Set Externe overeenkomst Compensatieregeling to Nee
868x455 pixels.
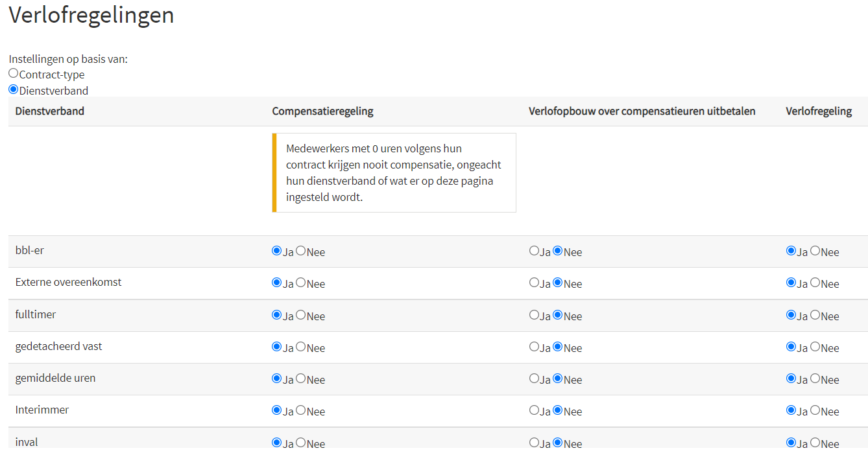[x=301, y=283]
